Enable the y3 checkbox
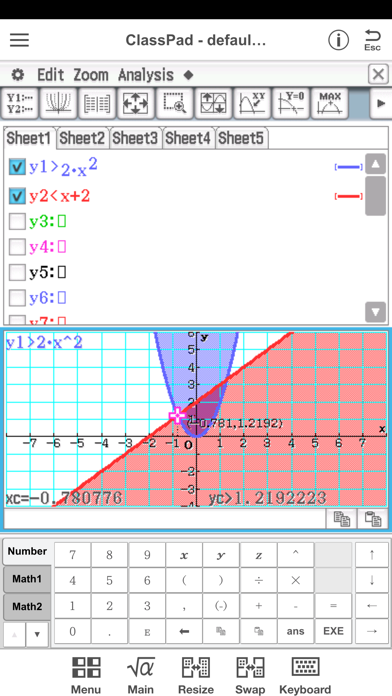Image resolution: width=392 pixels, height=696 pixels. click(17, 221)
